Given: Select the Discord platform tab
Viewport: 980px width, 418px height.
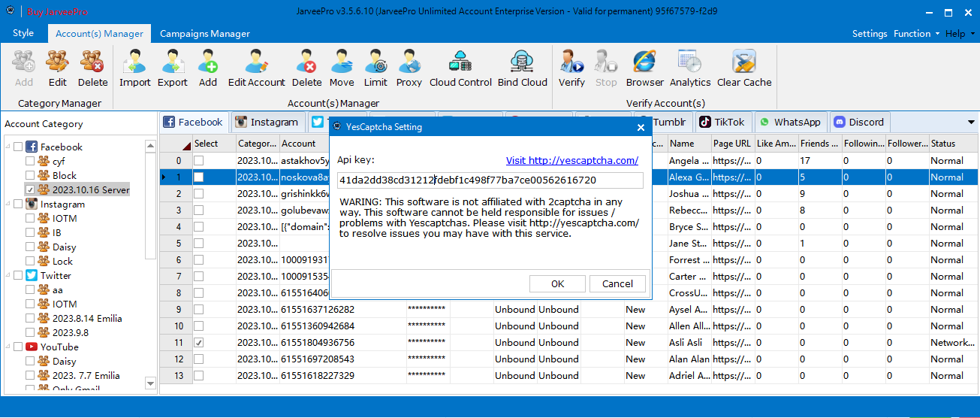Looking at the screenshot, I should click(859, 122).
